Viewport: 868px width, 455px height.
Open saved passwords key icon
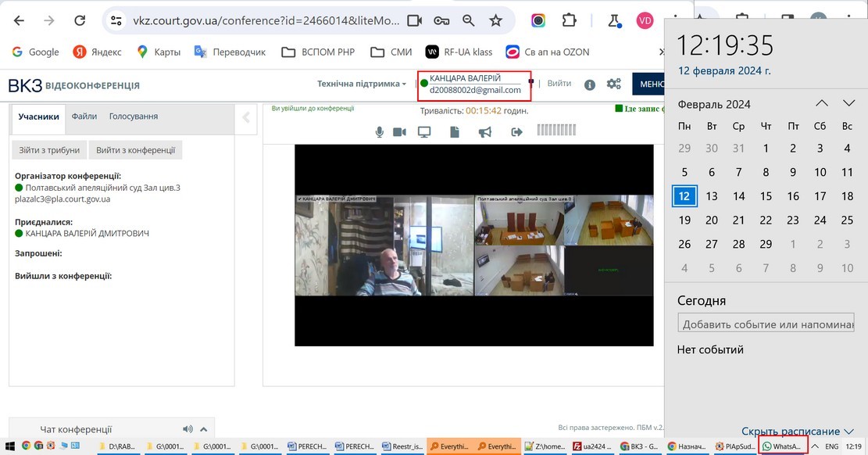click(441, 20)
